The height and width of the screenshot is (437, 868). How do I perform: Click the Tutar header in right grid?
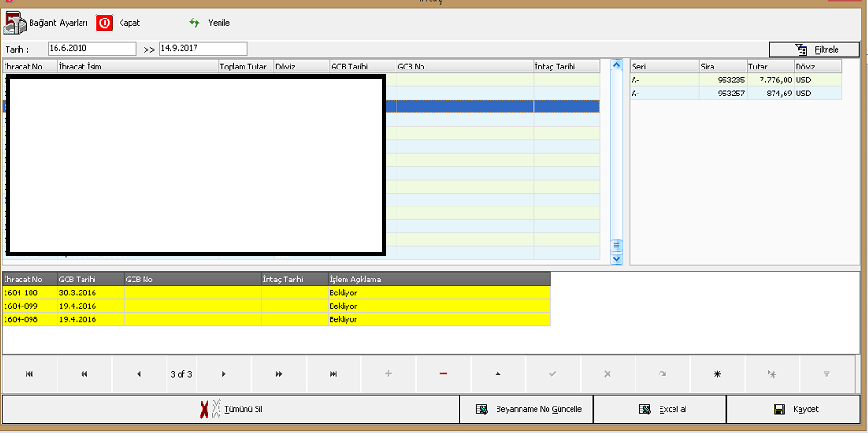pos(771,67)
